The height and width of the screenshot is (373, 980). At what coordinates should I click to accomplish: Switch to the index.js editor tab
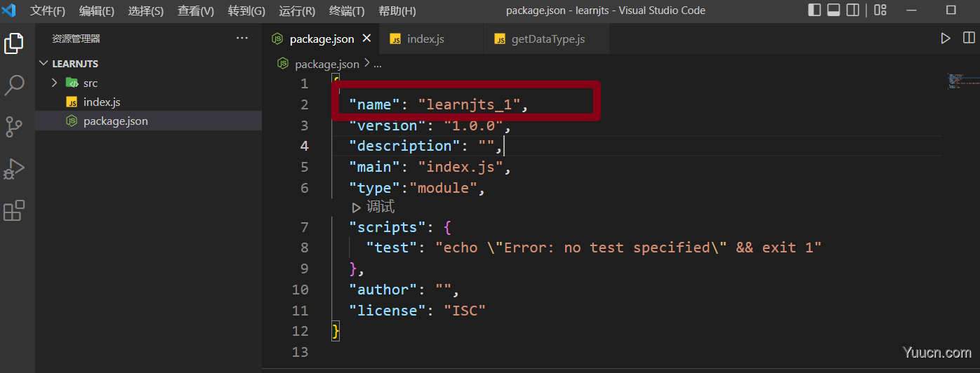pyautogui.click(x=431, y=39)
